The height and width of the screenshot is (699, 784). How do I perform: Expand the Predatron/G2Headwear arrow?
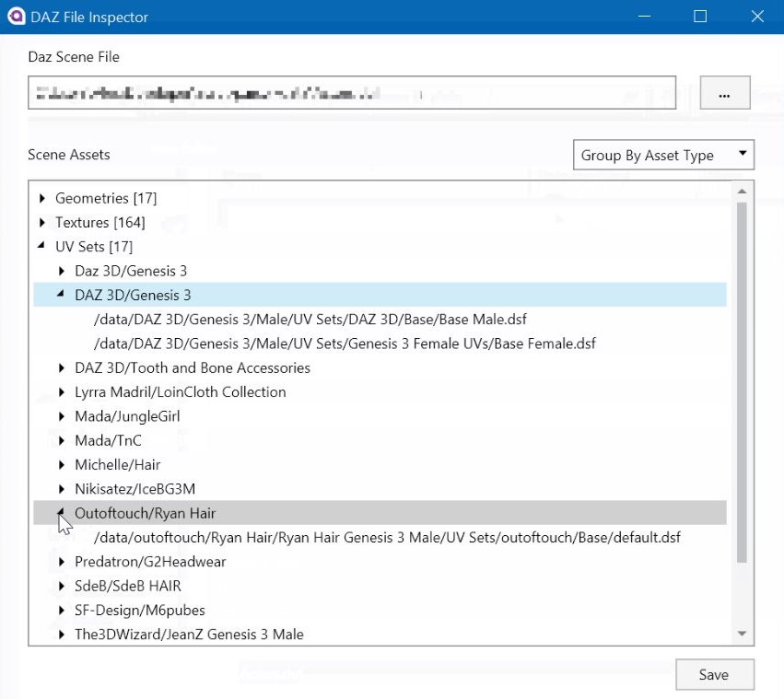[62, 562]
